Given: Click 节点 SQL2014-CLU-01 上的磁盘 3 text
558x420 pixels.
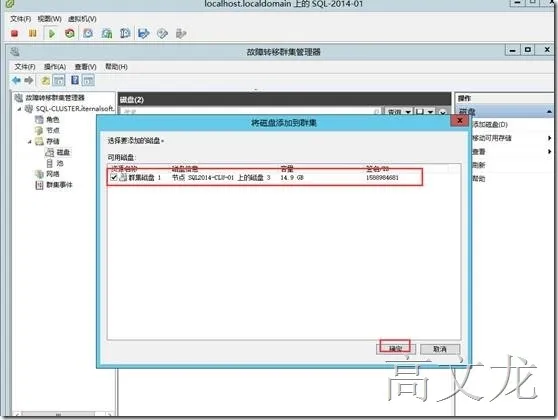Looking at the screenshot, I should pyautogui.click(x=221, y=177).
